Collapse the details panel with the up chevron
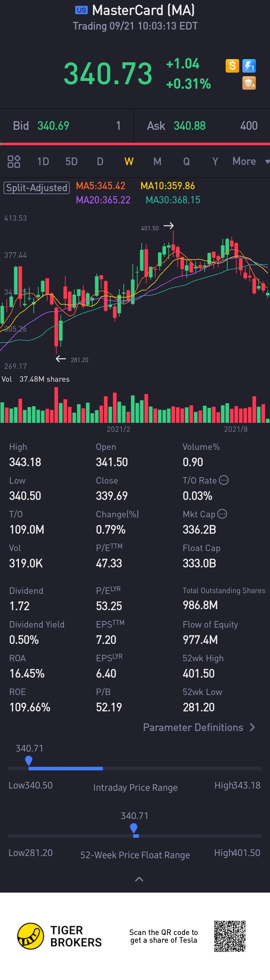The height and width of the screenshot is (980, 270). [x=139, y=879]
